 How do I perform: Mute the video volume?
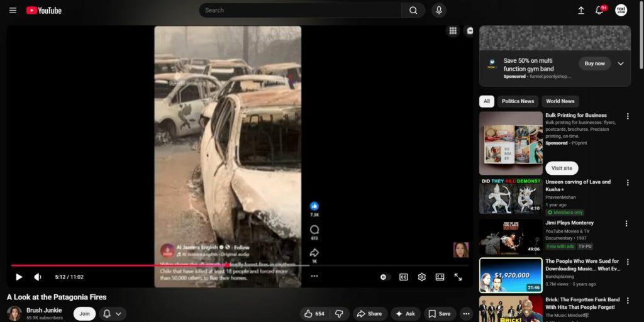[38, 277]
